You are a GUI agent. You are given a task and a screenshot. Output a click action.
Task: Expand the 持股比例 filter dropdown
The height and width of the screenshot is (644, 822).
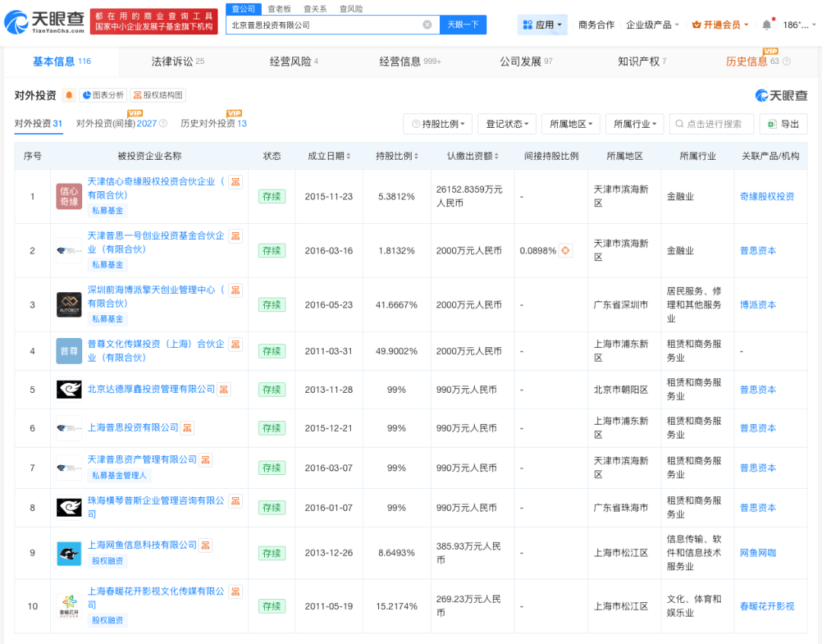(x=441, y=124)
